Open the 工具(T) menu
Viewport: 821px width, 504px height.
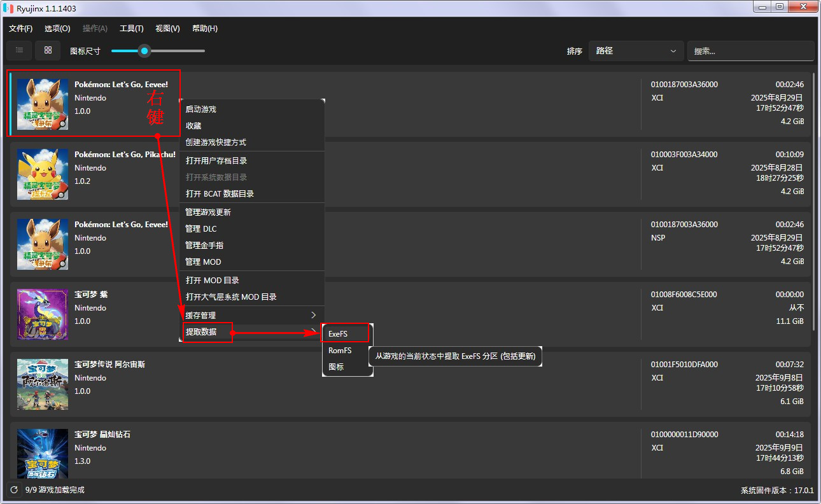(x=131, y=29)
